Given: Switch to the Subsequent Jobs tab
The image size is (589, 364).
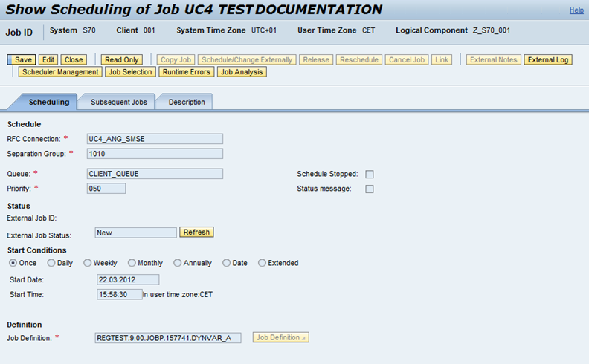Looking at the screenshot, I should (x=119, y=102).
